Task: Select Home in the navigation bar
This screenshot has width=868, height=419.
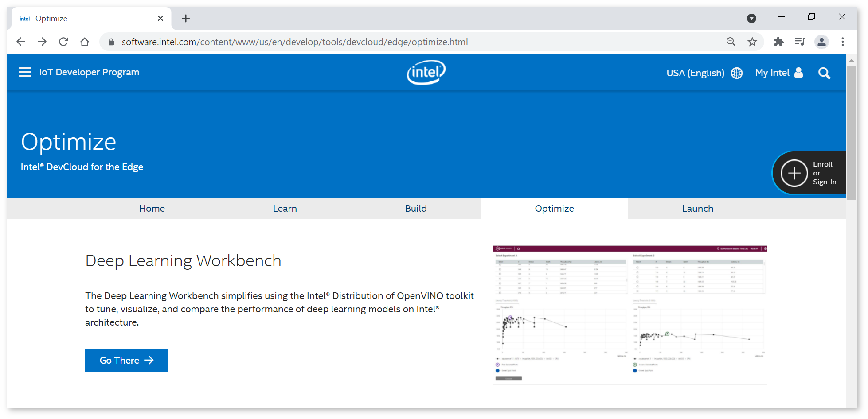Action: coord(152,208)
